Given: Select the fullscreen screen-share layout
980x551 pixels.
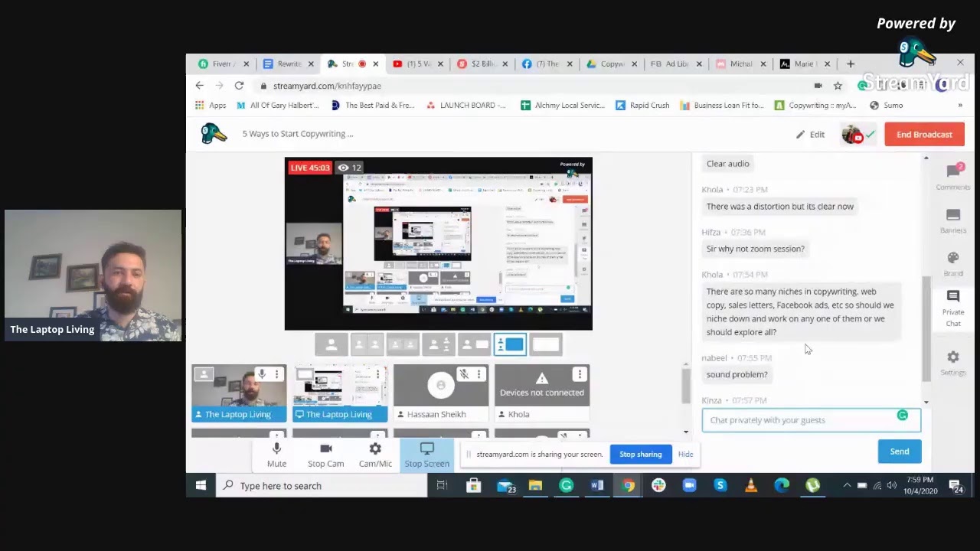Looking at the screenshot, I should [x=547, y=345].
